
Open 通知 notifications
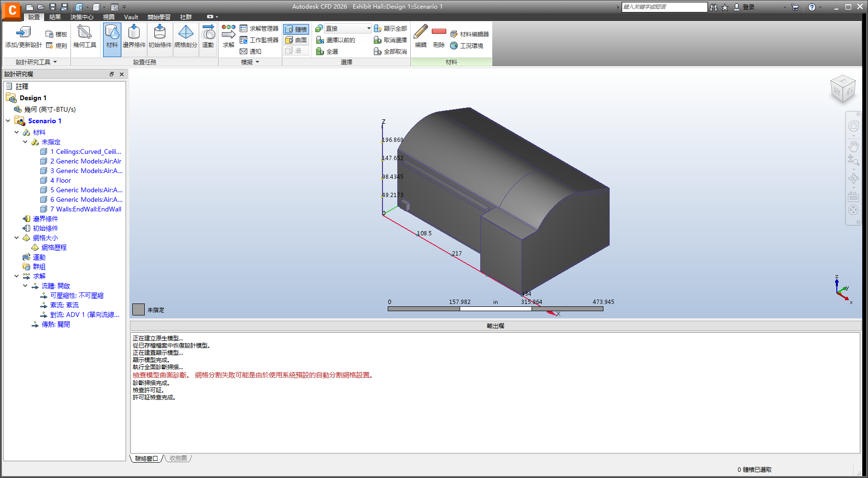coord(251,51)
